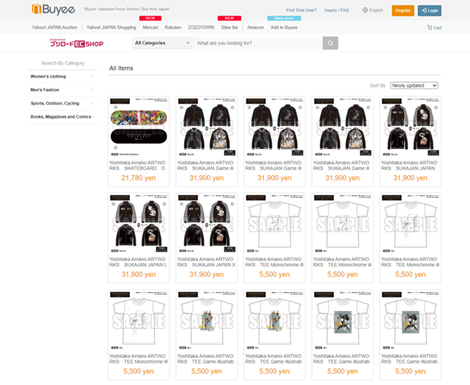The height and width of the screenshot is (385, 470).
Task: Expand the Men's Fashion category
Action: pyautogui.click(x=63, y=90)
